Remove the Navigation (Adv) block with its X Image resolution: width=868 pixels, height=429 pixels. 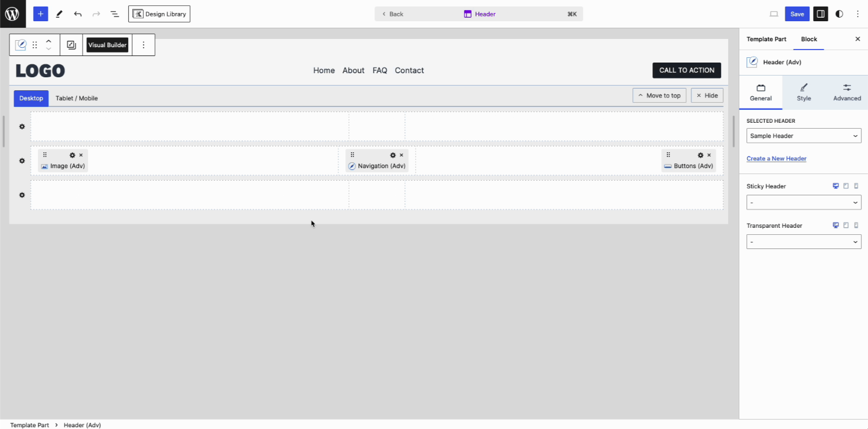[x=402, y=155]
